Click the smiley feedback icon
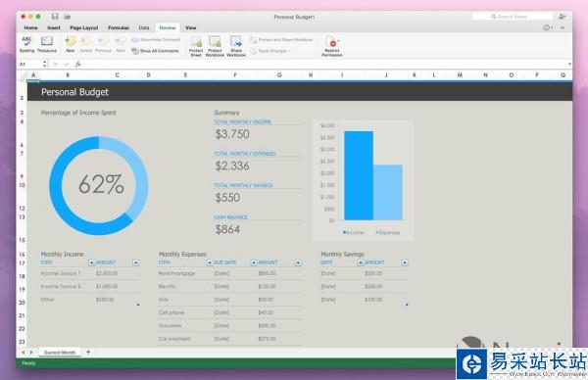 click(x=547, y=27)
